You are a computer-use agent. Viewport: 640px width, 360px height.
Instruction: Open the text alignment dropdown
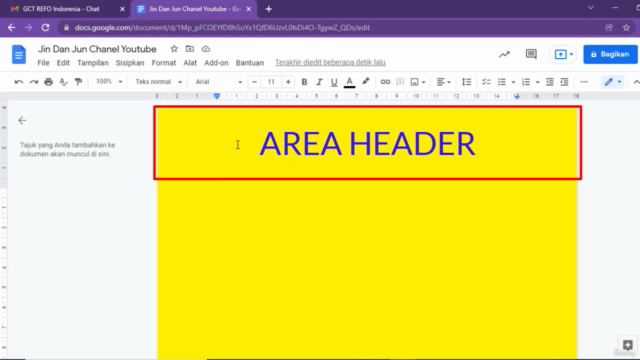coord(443,82)
